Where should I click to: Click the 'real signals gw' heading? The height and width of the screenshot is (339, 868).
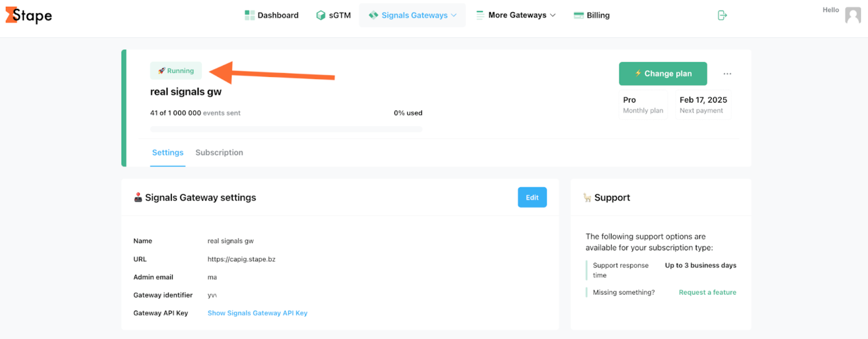tap(186, 92)
